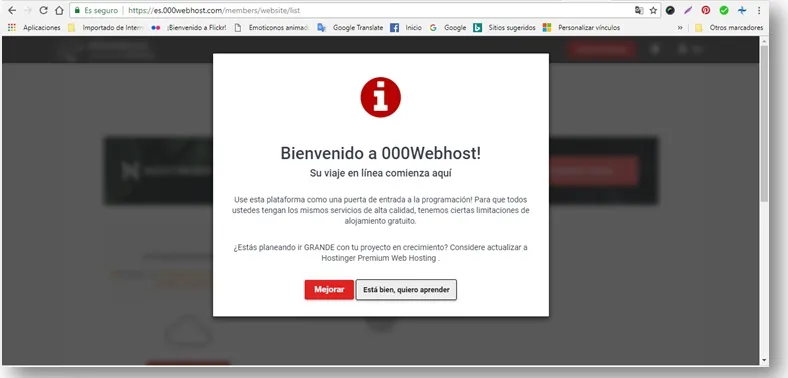Viewport: 788px width, 378px height.
Task: Open the Emoticonos animados bookmark
Action: [x=272, y=28]
